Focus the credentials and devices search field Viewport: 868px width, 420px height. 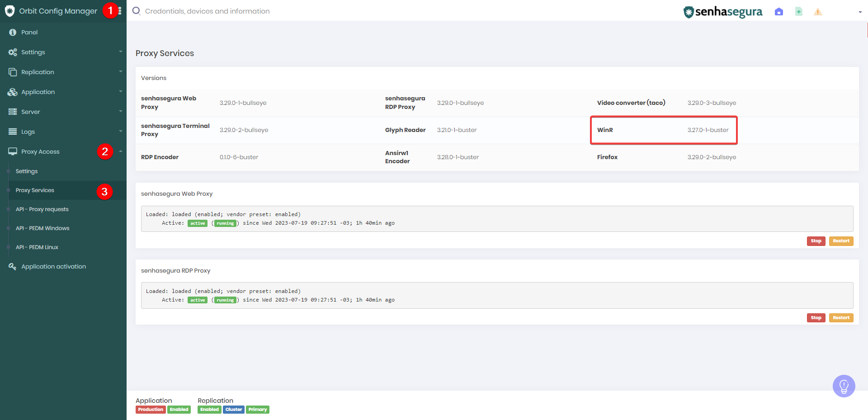click(x=207, y=11)
